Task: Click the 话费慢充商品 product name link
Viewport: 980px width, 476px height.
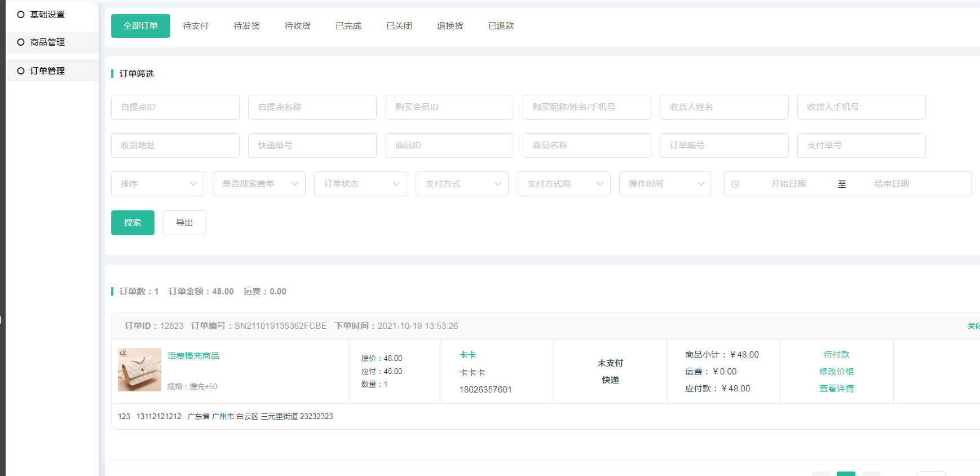Action: click(193, 356)
